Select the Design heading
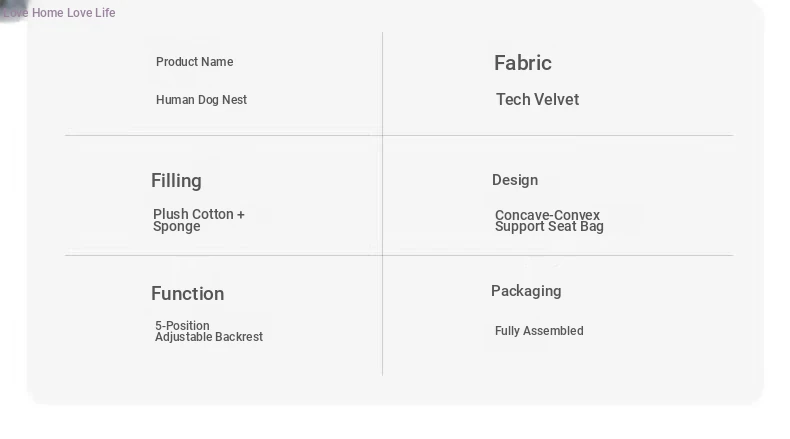Viewport: 790px width, 439px height. coord(514,180)
